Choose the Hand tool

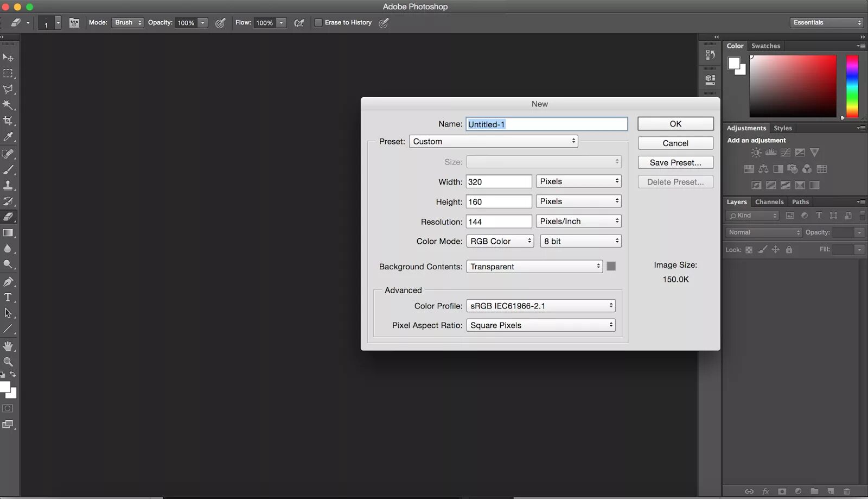coord(8,346)
